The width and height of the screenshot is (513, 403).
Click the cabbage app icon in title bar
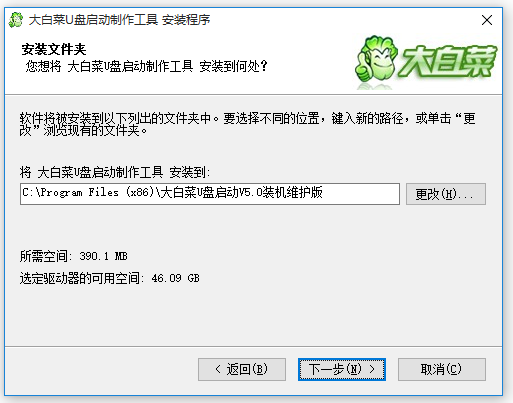(15, 20)
